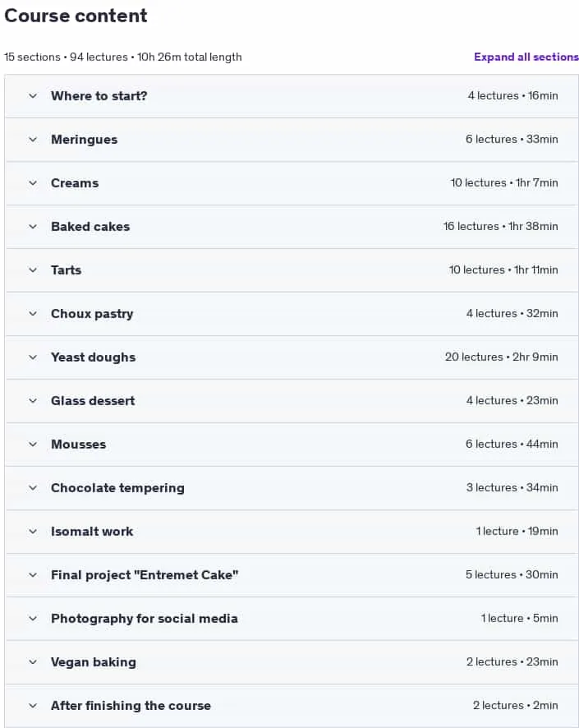Expand the Creams chevron arrow
The height and width of the screenshot is (728, 579).
click(33, 183)
